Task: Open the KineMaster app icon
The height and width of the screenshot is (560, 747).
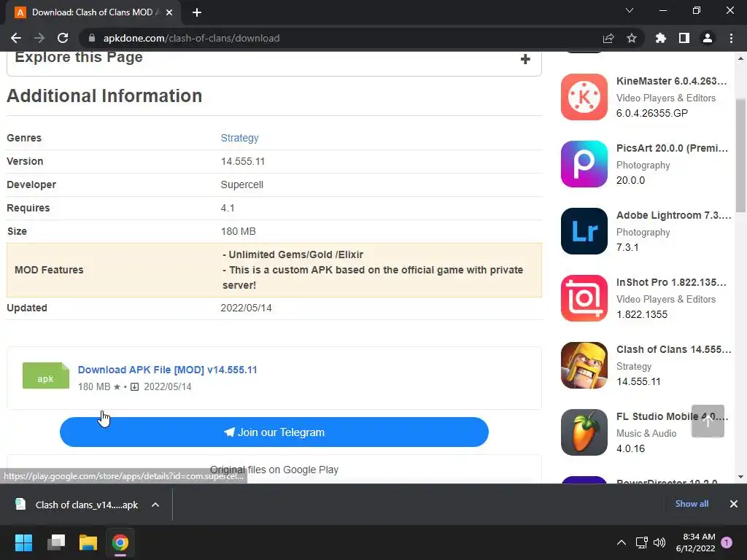Action: click(x=584, y=97)
